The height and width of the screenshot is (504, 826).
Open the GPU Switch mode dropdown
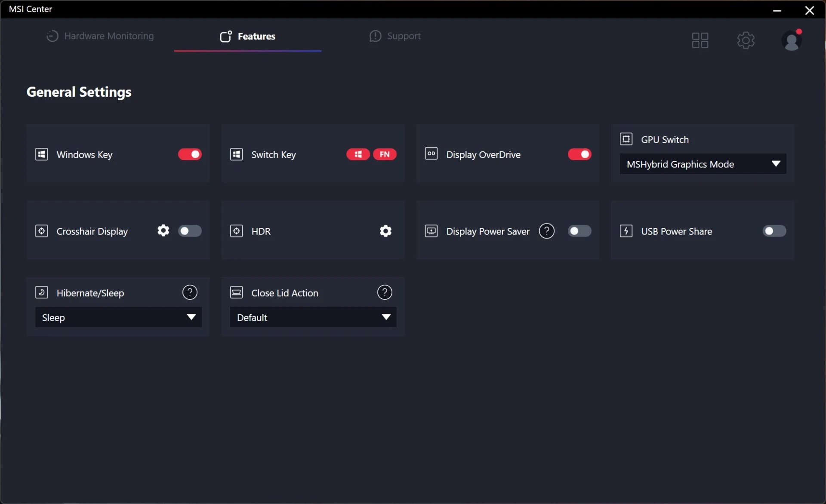pos(703,164)
